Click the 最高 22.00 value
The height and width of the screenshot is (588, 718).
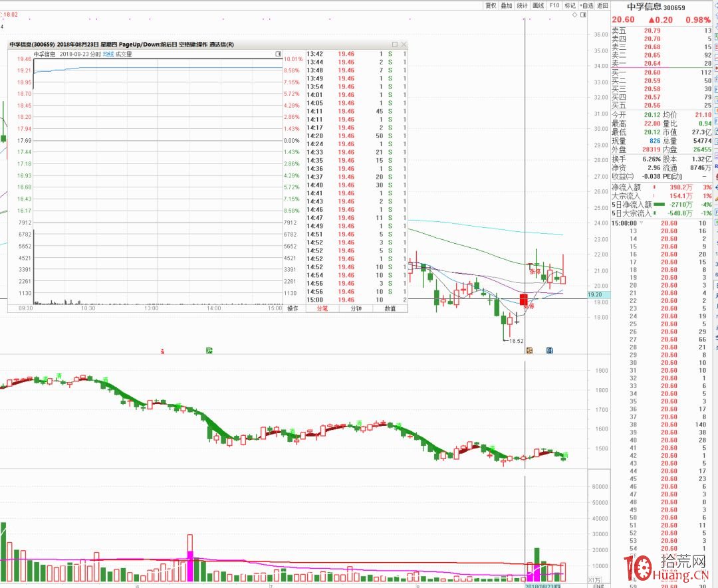(x=652, y=124)
